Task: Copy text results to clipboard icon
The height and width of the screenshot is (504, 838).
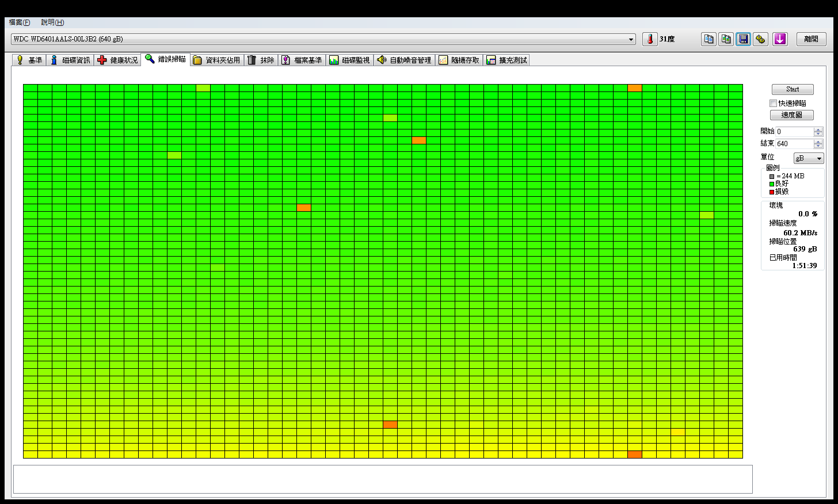Action: [709, 39]
